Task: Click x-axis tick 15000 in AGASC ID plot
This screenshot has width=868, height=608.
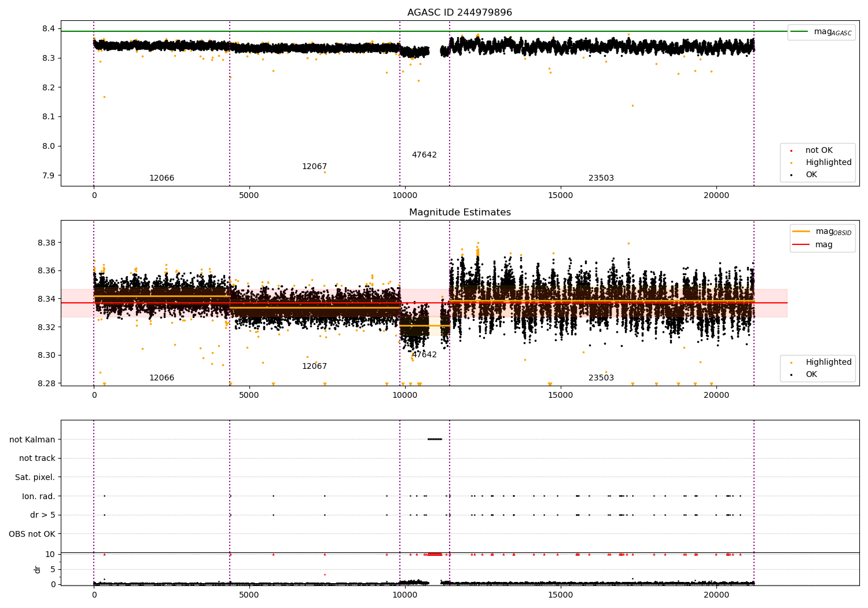Action: [561, 196]
